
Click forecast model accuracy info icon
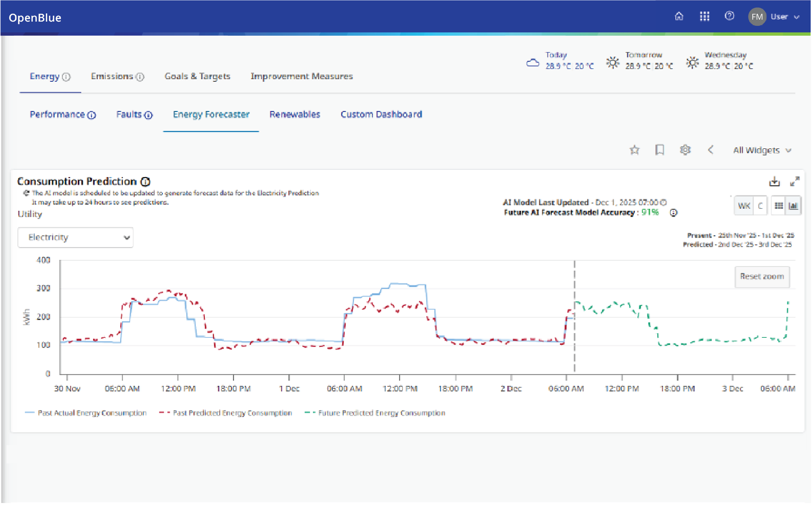pos(674,213)
